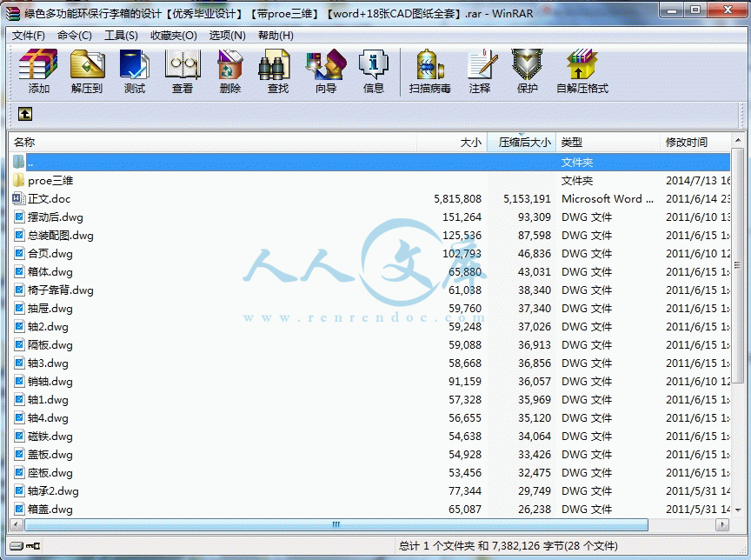This screenshot has width=751, height=560.
Task: Open the 帮助(H) menu
Action: pyautogui.click(x=276, y=36)
